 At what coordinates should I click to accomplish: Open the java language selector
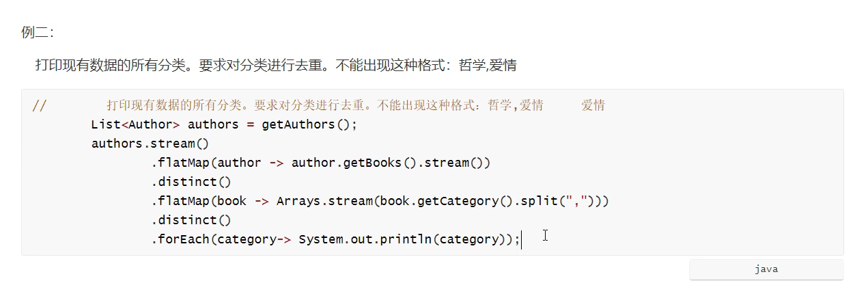click(x=766, y=269)
